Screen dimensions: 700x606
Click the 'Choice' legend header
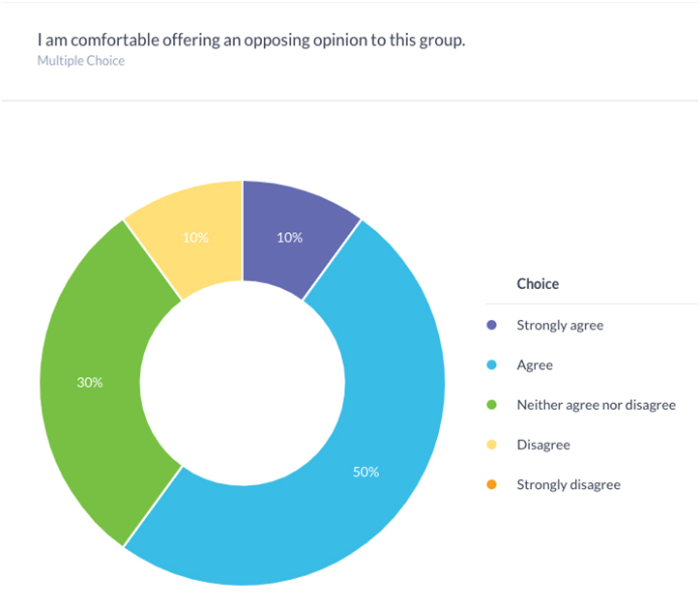pyautogui.click(x=538, y=284)
